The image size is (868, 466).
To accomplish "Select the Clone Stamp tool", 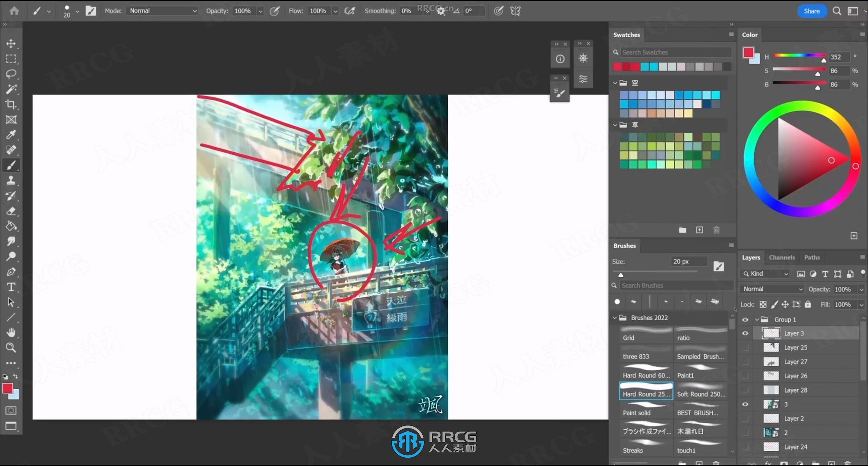I will pyautogui.click(x=11, y=180).
